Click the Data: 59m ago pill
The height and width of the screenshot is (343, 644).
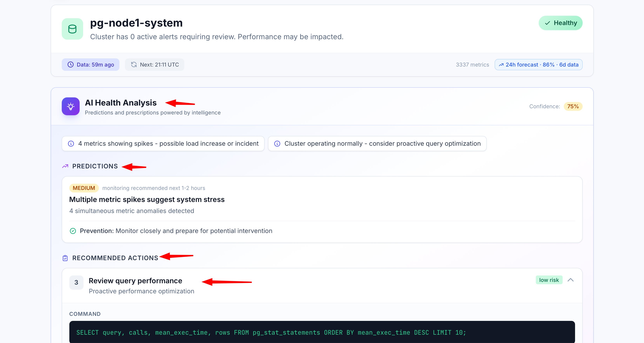click(x=91, y=65)
